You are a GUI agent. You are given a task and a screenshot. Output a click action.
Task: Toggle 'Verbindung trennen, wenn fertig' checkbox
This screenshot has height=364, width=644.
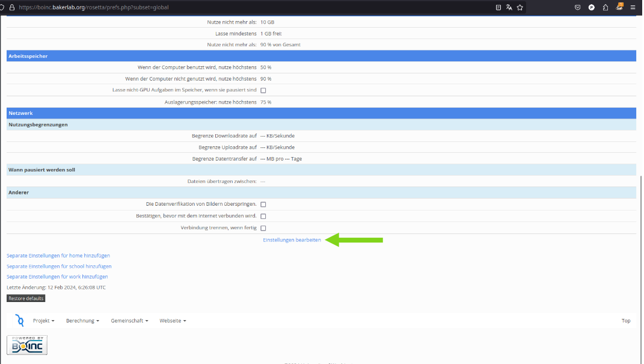click(x=263, y=228)
